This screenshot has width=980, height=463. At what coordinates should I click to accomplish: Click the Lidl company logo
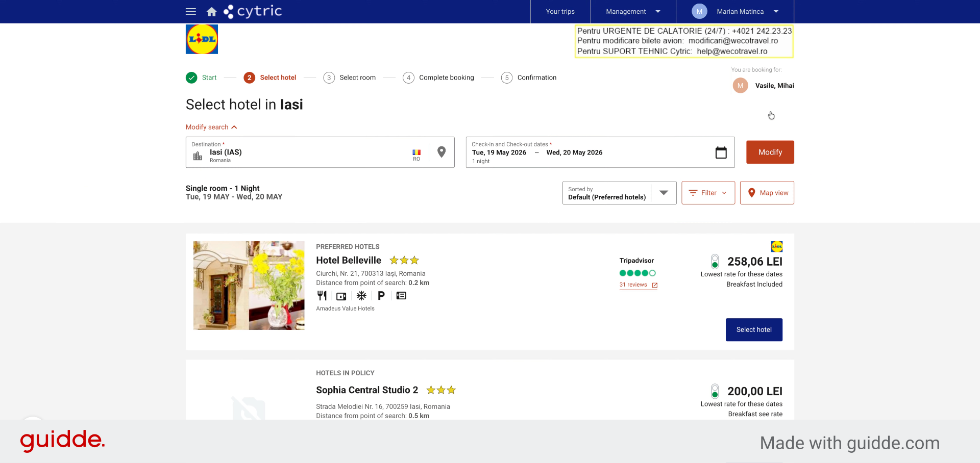(x=202, y=39)
